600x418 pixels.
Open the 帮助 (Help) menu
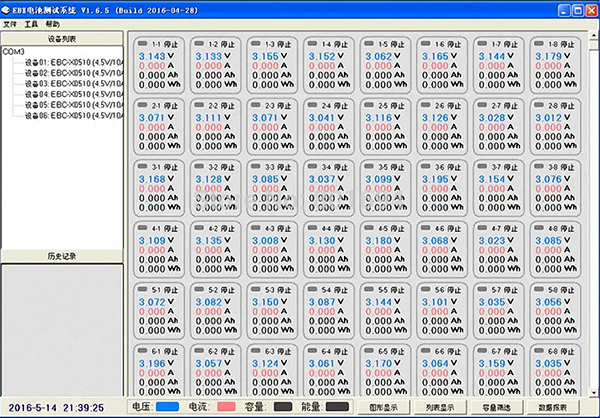coord(52,22)
